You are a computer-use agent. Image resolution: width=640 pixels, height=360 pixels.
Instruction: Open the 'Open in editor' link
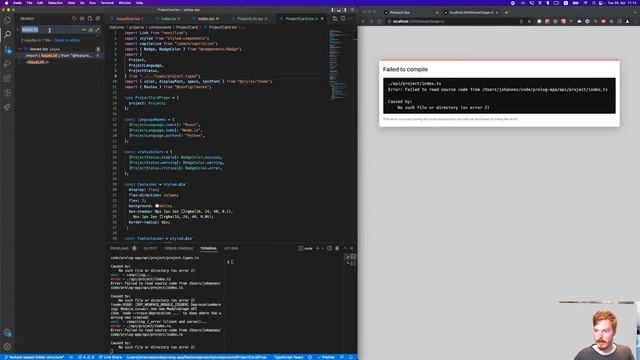click(x=67, y=40)
